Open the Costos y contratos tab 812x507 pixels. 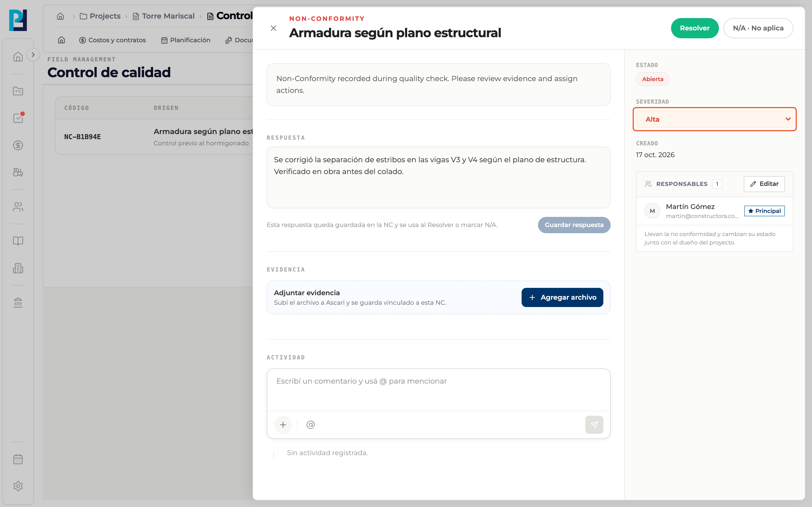click(112, 40)
